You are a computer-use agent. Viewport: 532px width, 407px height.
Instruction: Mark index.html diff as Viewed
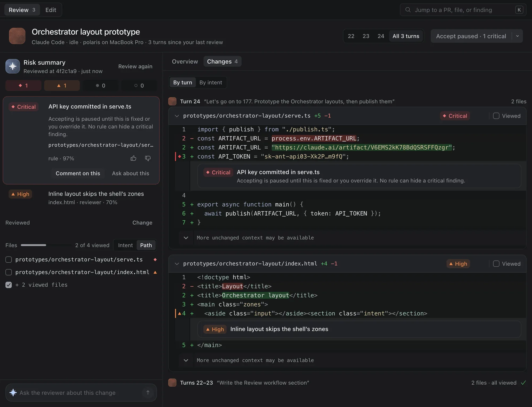point(496,264)
